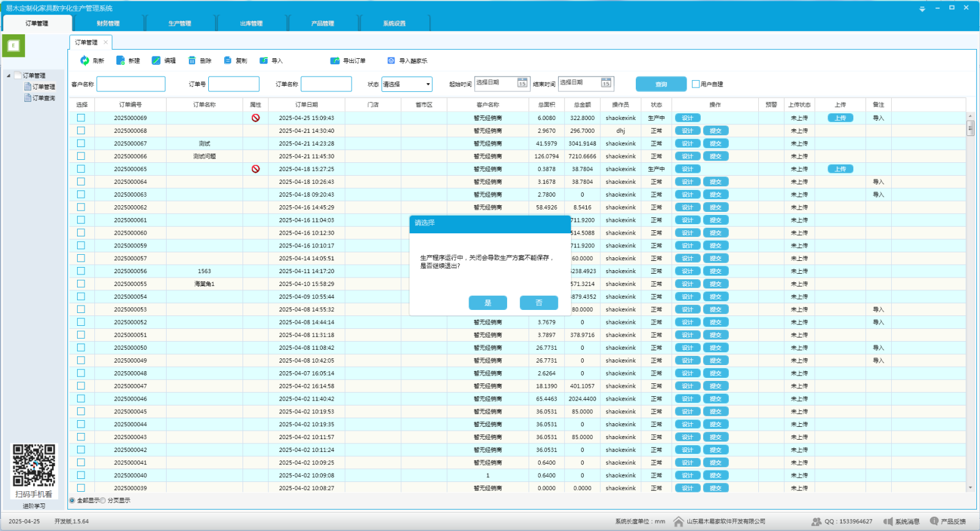Open the 起始时间 calendar icon

[522, 83]
